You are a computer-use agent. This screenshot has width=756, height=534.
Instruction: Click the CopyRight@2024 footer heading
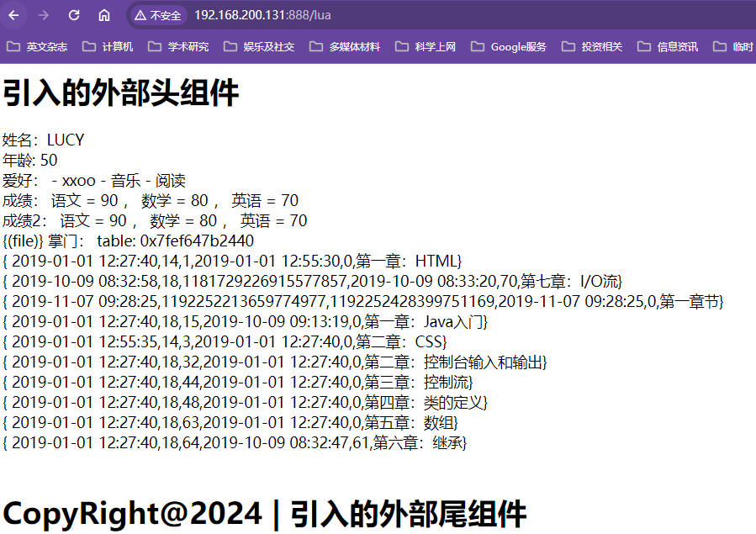pos(264,513)
